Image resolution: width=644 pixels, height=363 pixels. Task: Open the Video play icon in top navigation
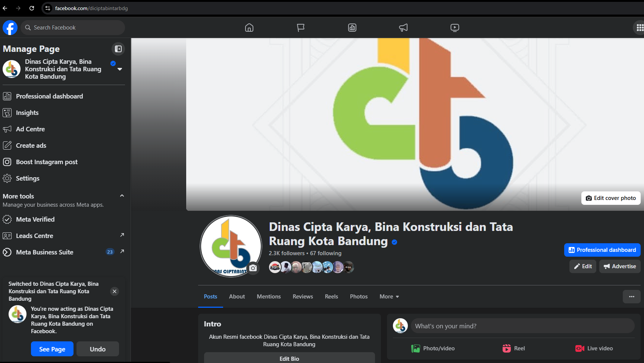pos(455,28)
